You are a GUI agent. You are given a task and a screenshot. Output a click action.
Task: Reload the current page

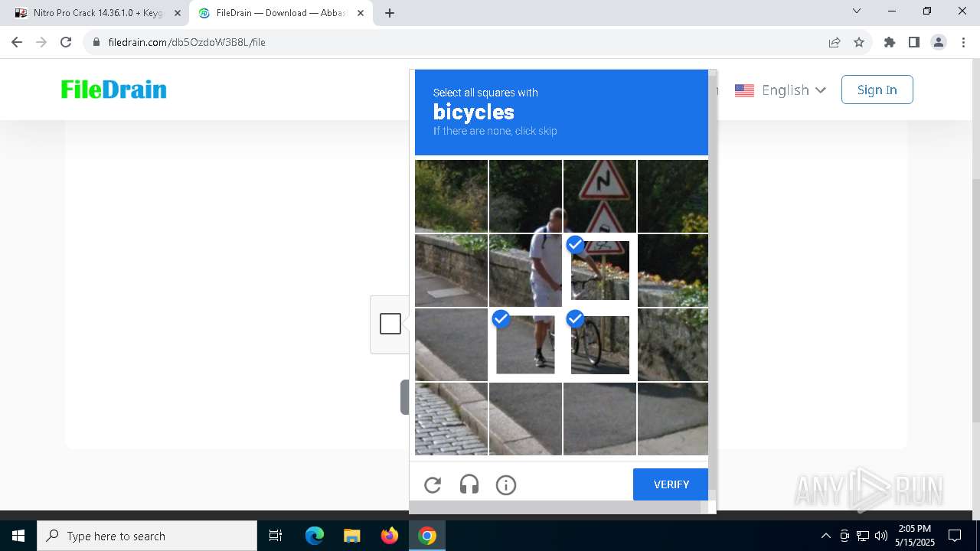point(66,42)
